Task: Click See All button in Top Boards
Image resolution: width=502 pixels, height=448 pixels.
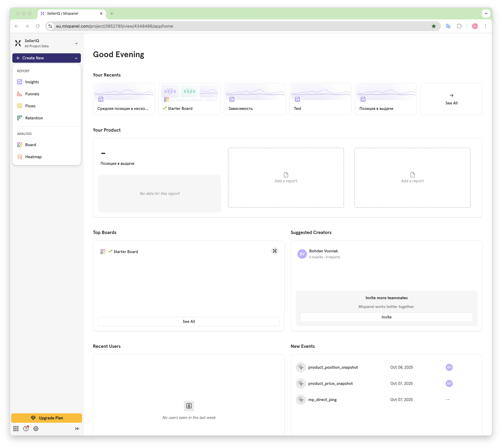Action: coord(189,322)
